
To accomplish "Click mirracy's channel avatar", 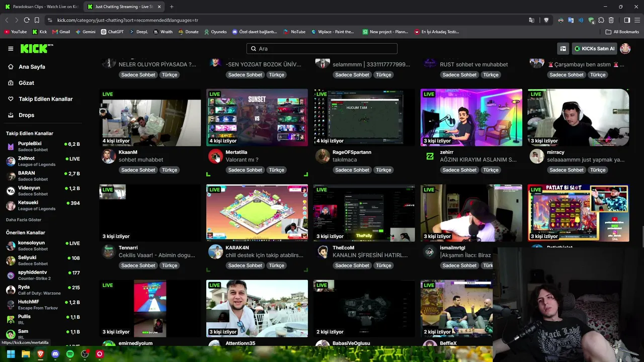I will [x=537, y=156].
